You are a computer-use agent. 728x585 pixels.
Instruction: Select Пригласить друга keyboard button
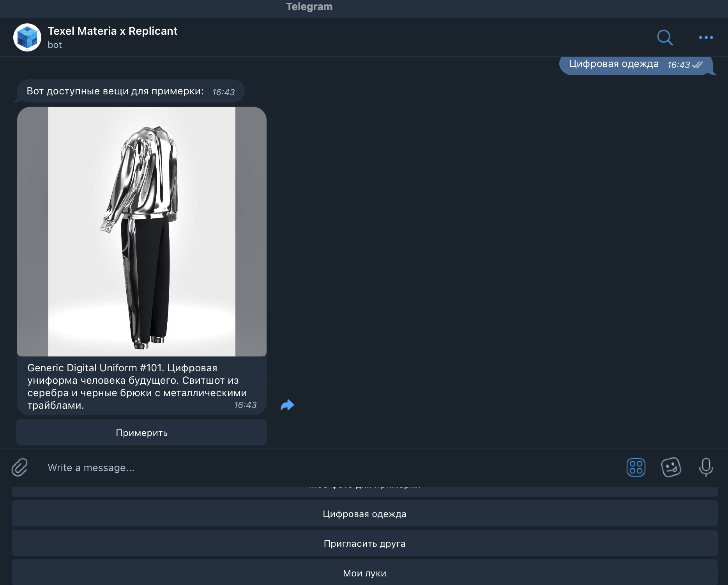pyautogui.click(x=364, y=543)
